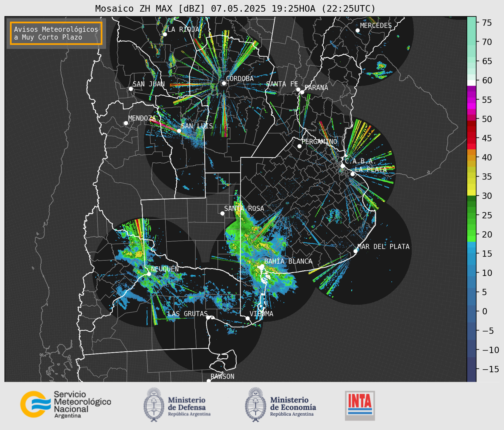
Task: Click the Avisos Meteorológicos a Muy Corto Plazo box
Action: point(56,33)
